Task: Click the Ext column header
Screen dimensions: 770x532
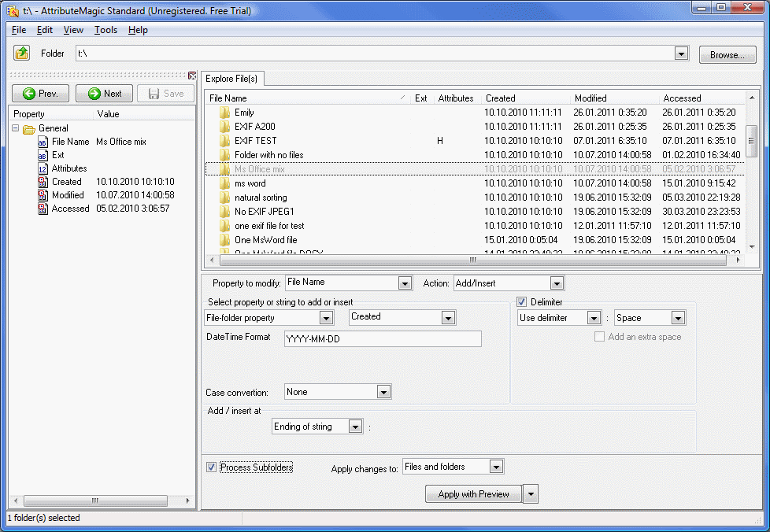Action: (421, 98)
